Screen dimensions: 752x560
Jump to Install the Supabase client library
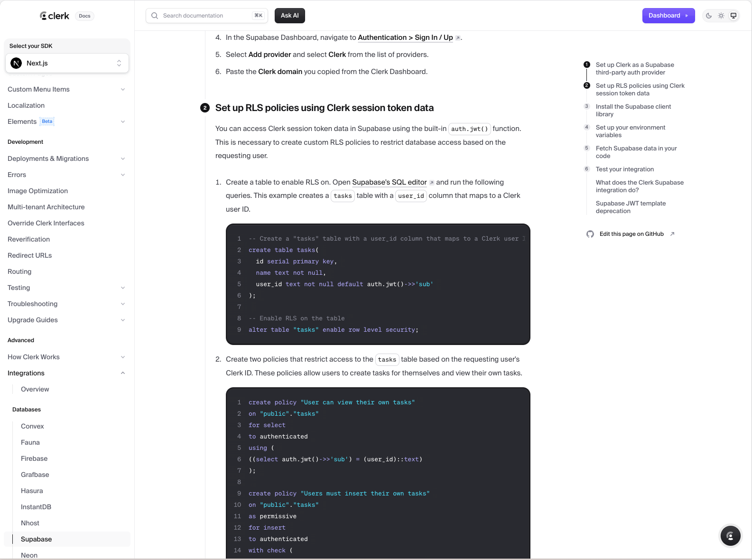[633, 110]
